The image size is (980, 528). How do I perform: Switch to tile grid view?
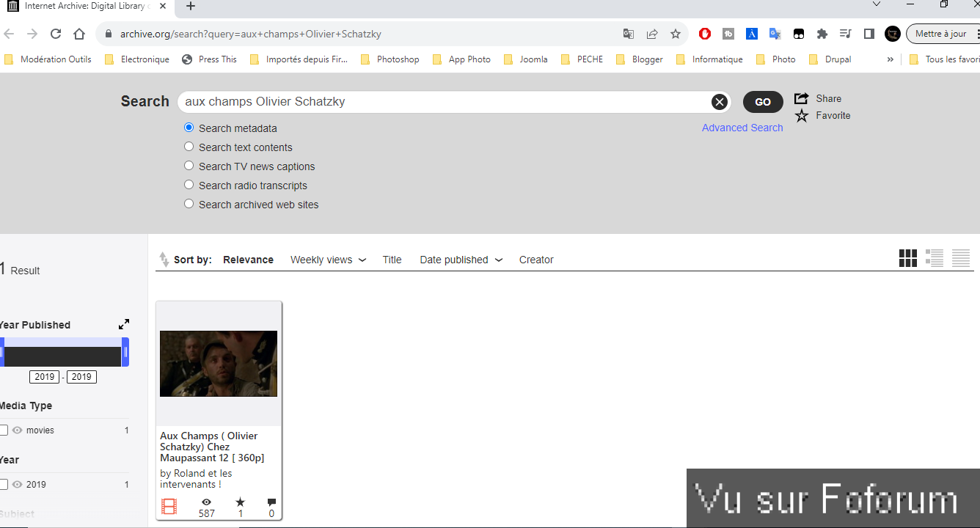coord(907,258)
